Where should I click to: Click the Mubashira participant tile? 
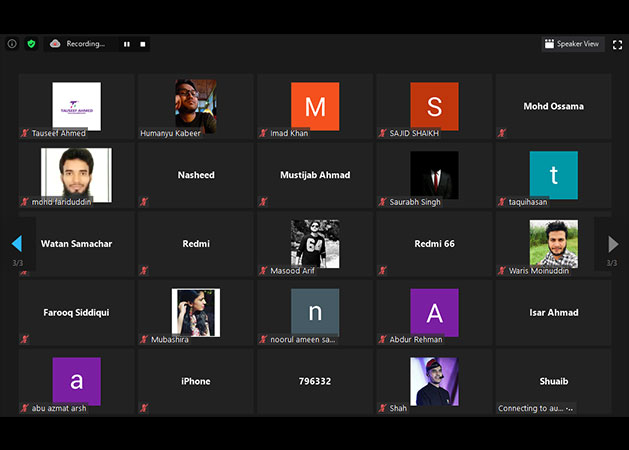[x=195, y=312]
